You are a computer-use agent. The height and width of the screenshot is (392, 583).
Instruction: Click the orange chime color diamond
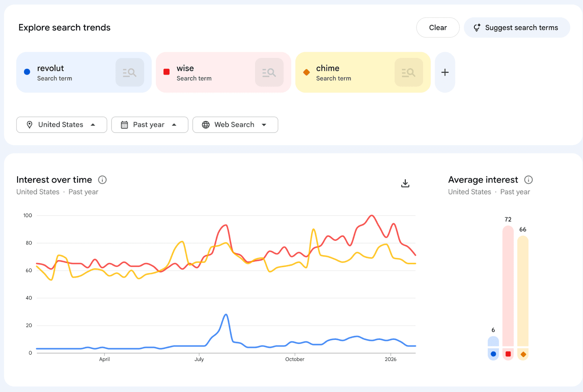click(x=306, y=72)
